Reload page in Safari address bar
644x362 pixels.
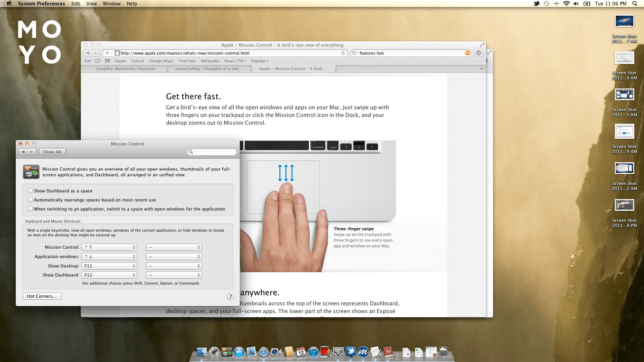click(x=343, y=53)
